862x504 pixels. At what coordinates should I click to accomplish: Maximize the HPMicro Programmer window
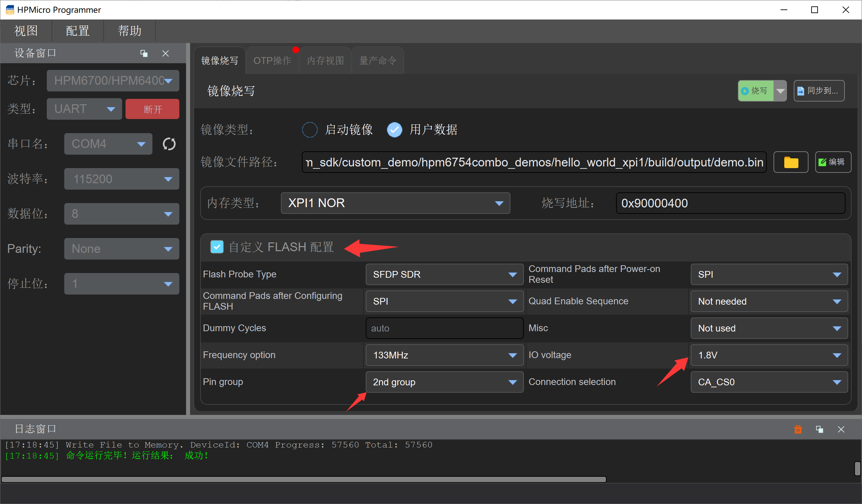point(815,9)
